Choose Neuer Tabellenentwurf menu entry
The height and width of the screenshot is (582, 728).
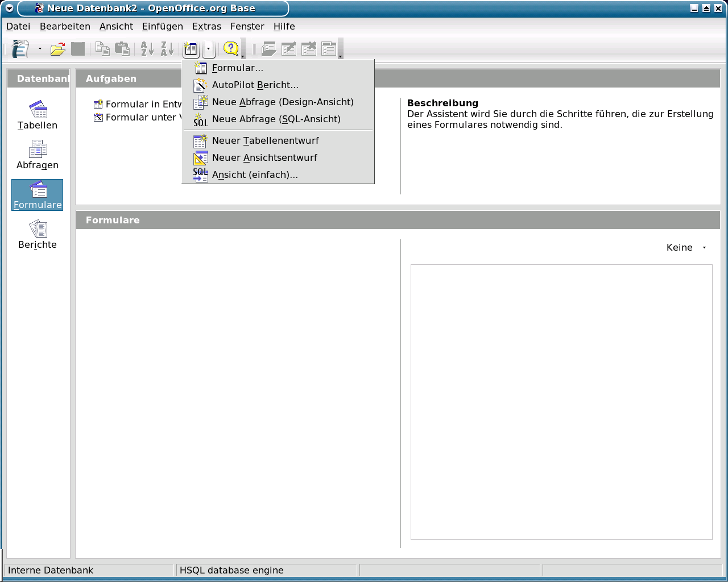(x=278, y=140)
